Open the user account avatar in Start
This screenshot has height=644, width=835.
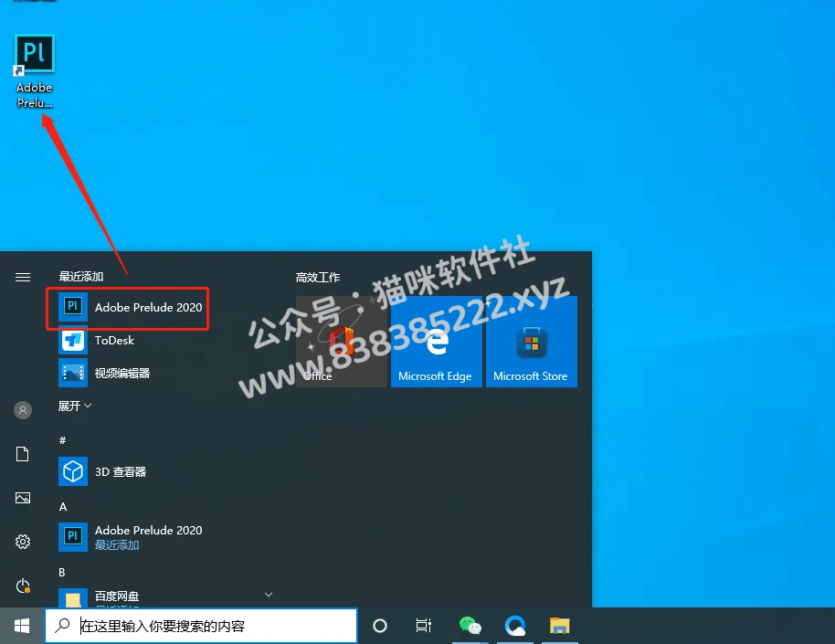point(22,410)
